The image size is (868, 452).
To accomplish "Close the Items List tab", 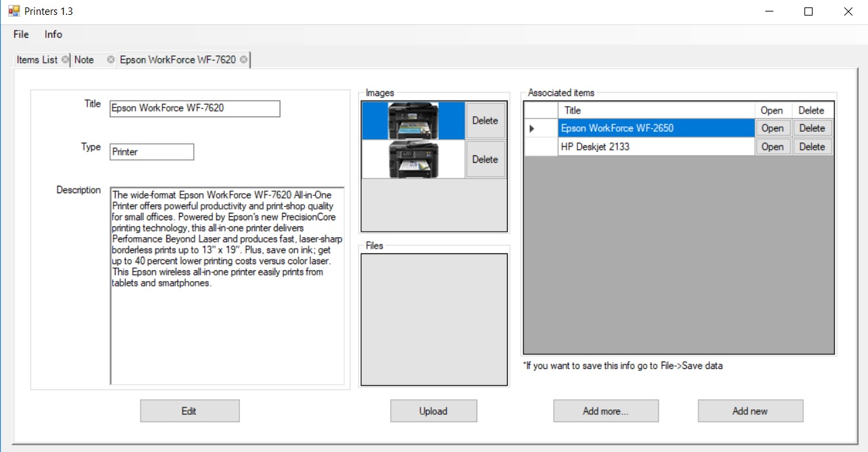I will [65, 59].
